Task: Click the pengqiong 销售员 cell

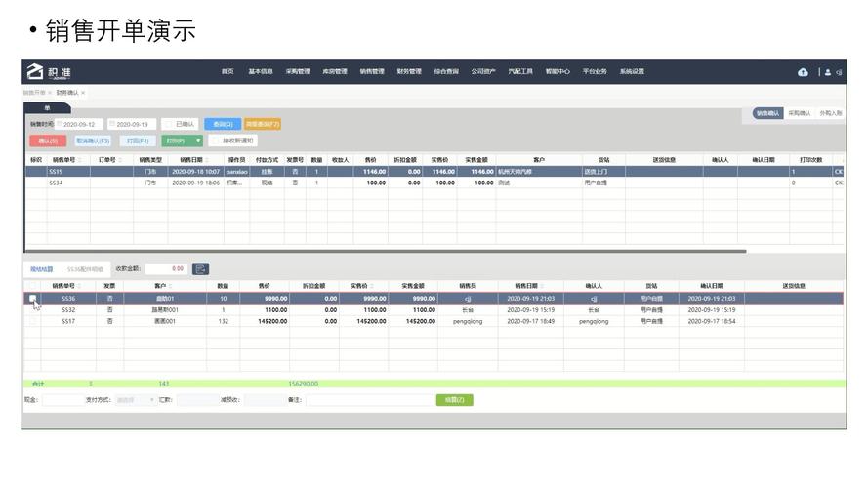Action: point(468,321)
